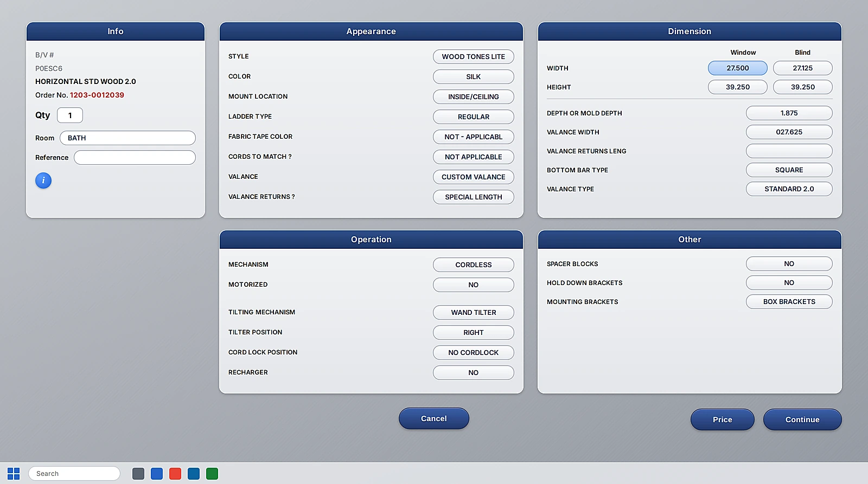Click the Blind column label
The image size is (868, 484).
coord(803,53)
